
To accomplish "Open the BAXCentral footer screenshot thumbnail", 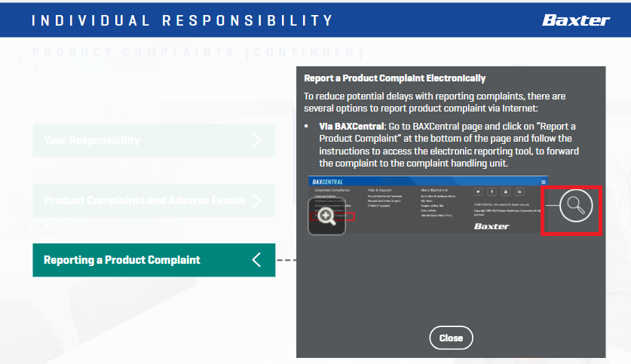I will click(x=428, y=205).
